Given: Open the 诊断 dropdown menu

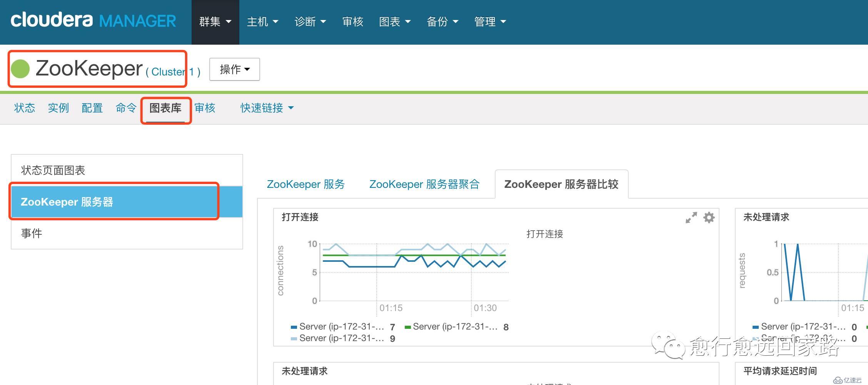Looking at the screenshot, I should (x=310, y=22).
